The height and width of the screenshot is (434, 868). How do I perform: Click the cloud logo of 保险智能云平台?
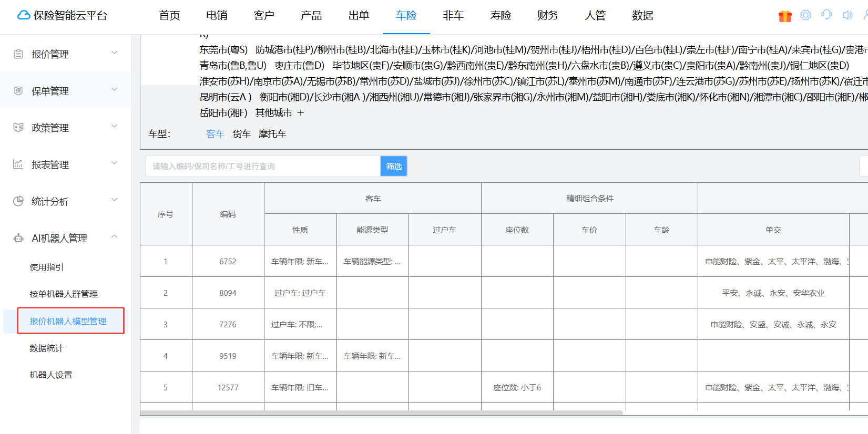24,15
